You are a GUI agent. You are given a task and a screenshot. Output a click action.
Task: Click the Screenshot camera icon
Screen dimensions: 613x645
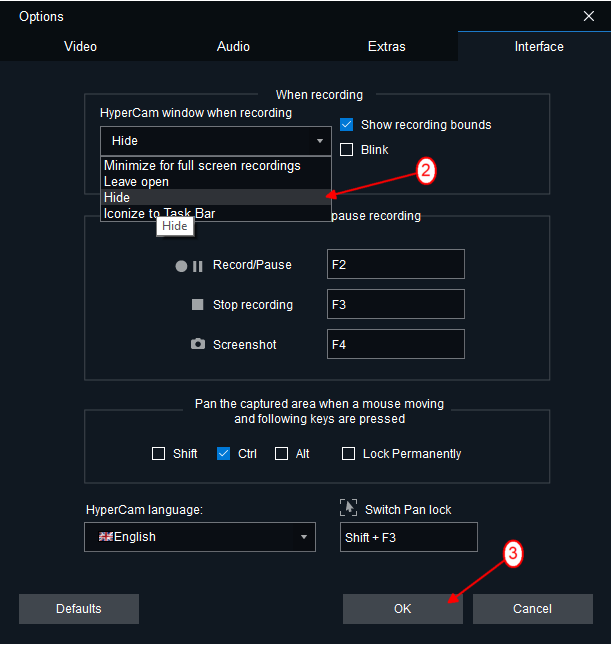(197, 344)
